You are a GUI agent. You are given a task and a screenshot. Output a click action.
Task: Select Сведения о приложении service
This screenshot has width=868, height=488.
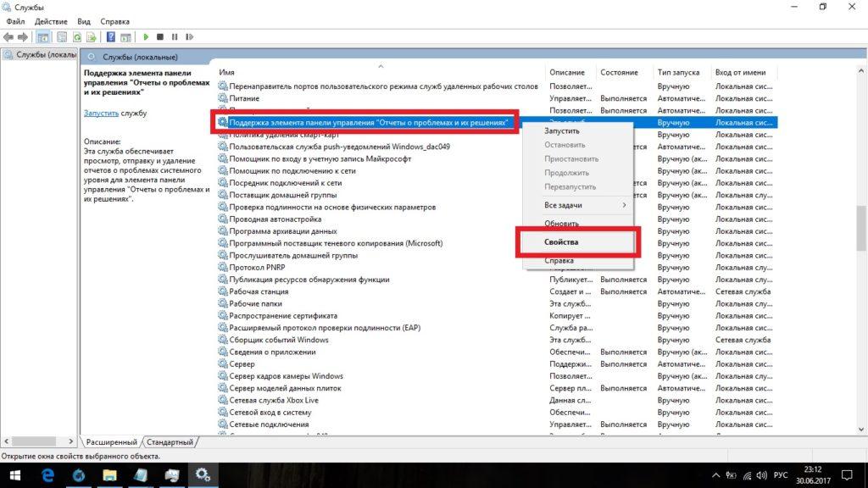[497, 352]
